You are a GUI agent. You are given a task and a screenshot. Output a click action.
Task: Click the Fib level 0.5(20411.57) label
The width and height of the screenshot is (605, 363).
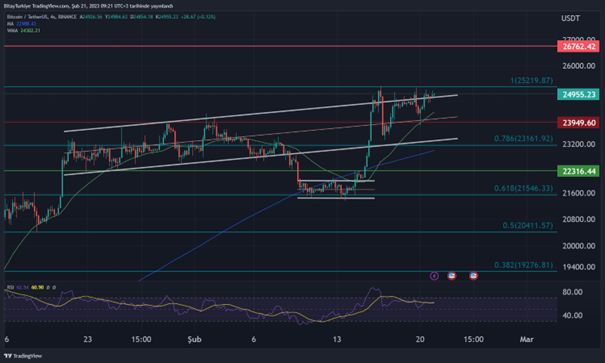pos(527,225)
